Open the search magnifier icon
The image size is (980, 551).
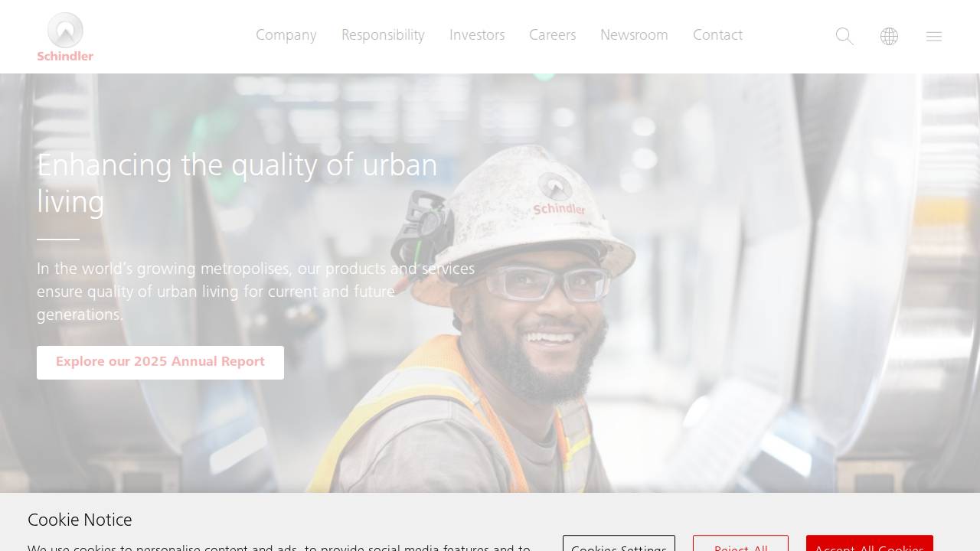point(844,36)
